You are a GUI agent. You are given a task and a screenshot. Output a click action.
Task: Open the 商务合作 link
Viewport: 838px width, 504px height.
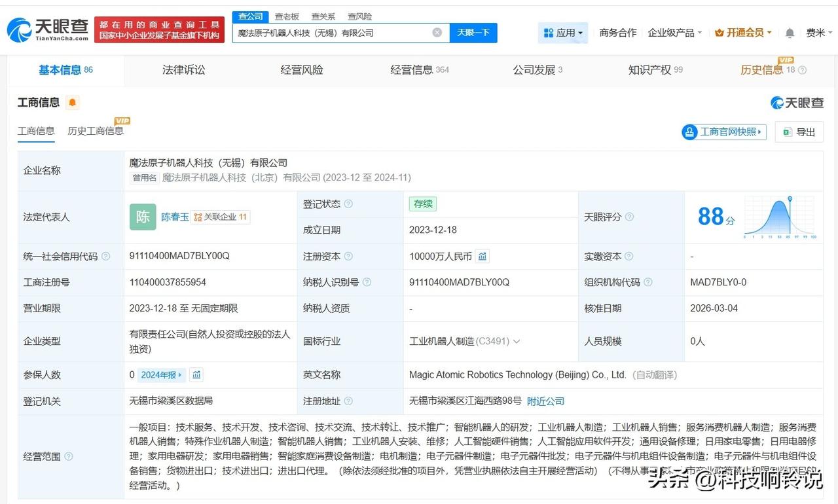coord(618,33)
